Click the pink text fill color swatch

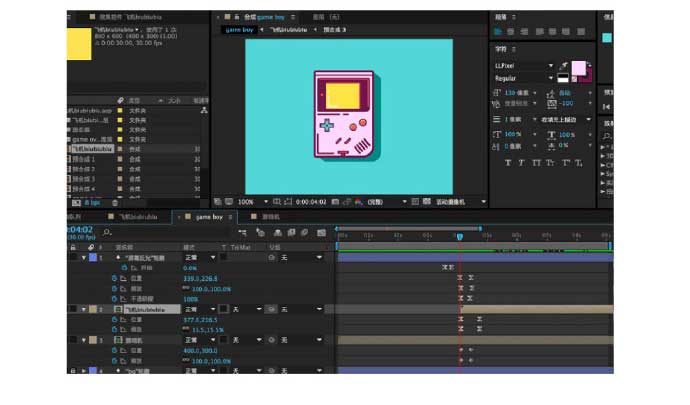tap(578, 68)
